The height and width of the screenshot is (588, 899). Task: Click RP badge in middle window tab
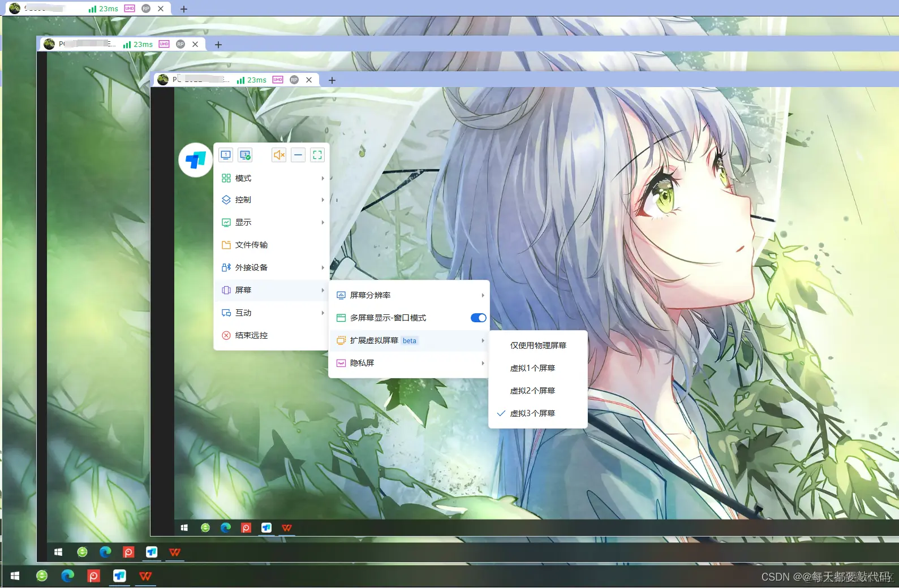coord(180,44)
